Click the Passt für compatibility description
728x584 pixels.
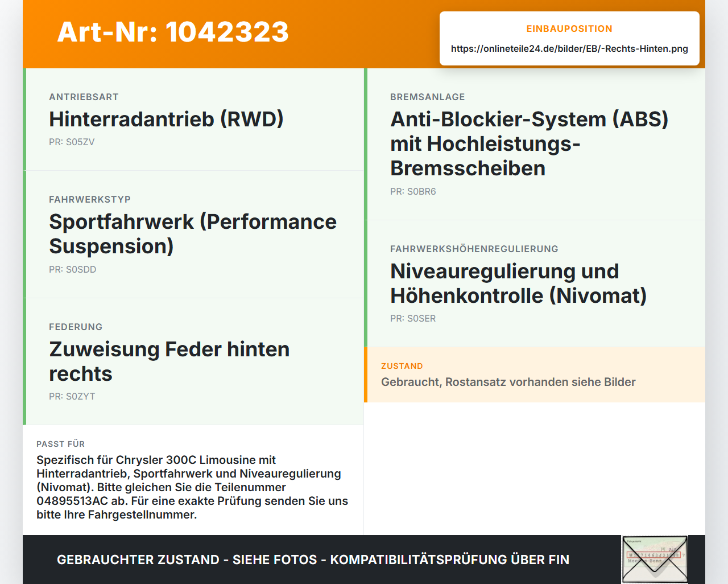(193, 487)
